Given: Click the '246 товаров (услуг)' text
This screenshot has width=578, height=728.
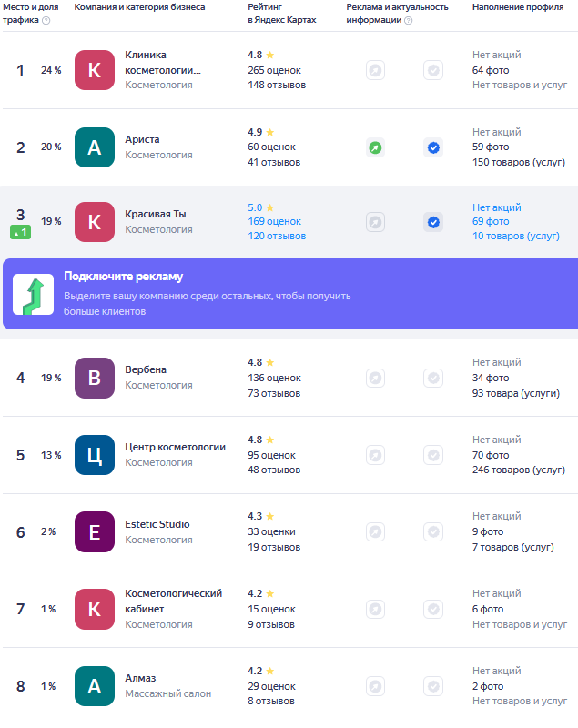Looking at the screenshot, I should (x=519, y=470).
